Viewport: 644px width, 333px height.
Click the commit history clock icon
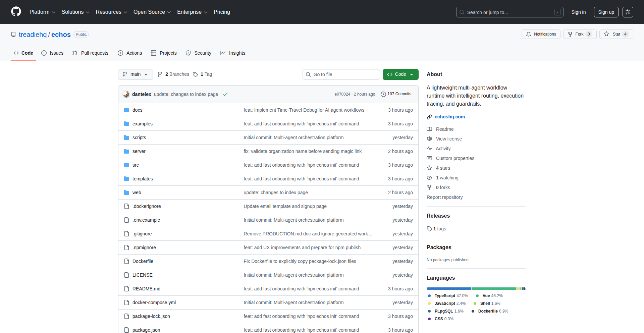pyautogui.click(x=383, y=94)
